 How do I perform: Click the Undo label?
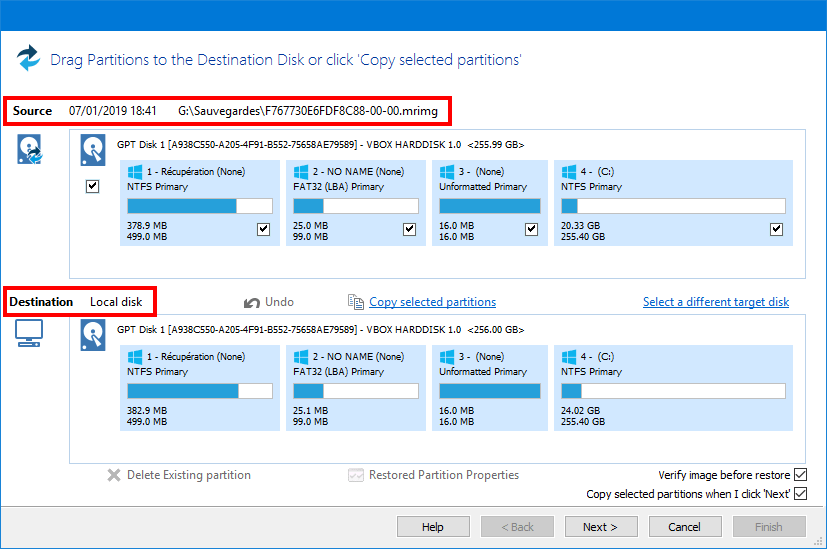tap(280, 302)
